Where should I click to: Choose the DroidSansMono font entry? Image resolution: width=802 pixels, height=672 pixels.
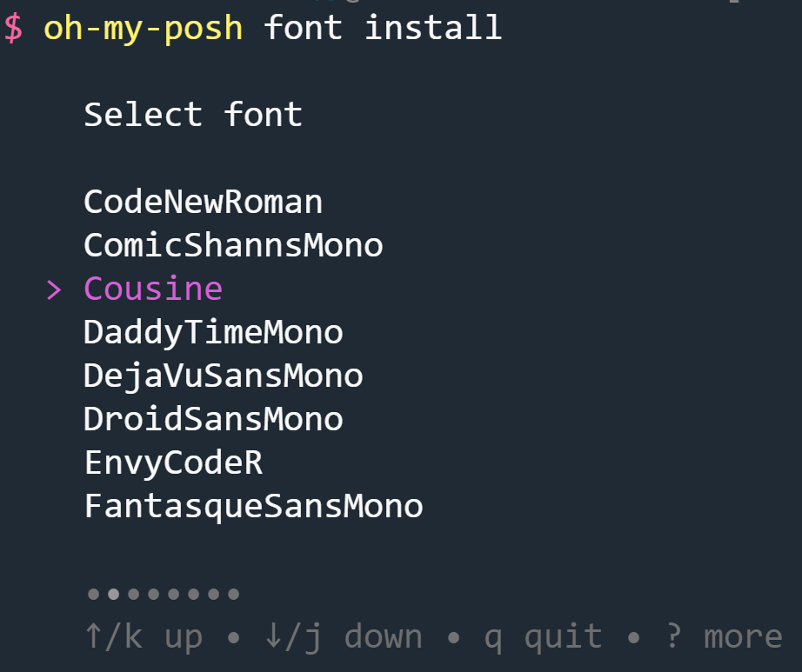tap(213, 420)
